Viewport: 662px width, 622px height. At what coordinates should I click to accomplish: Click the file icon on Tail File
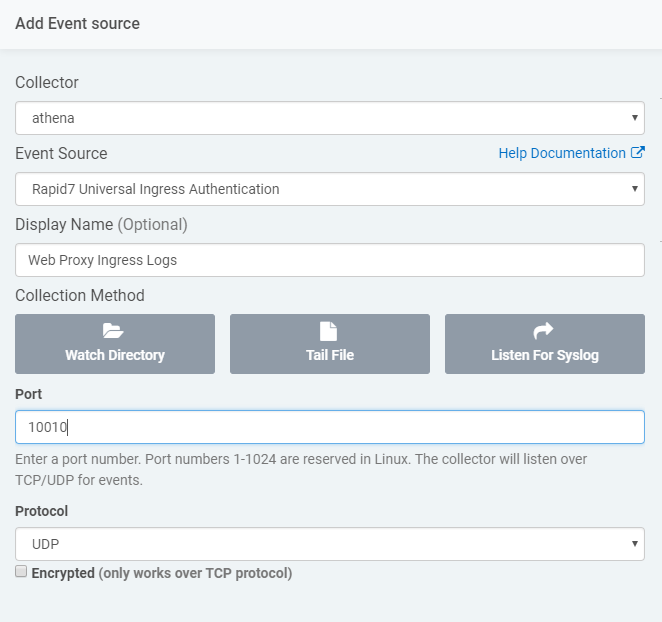pos(329,332)
